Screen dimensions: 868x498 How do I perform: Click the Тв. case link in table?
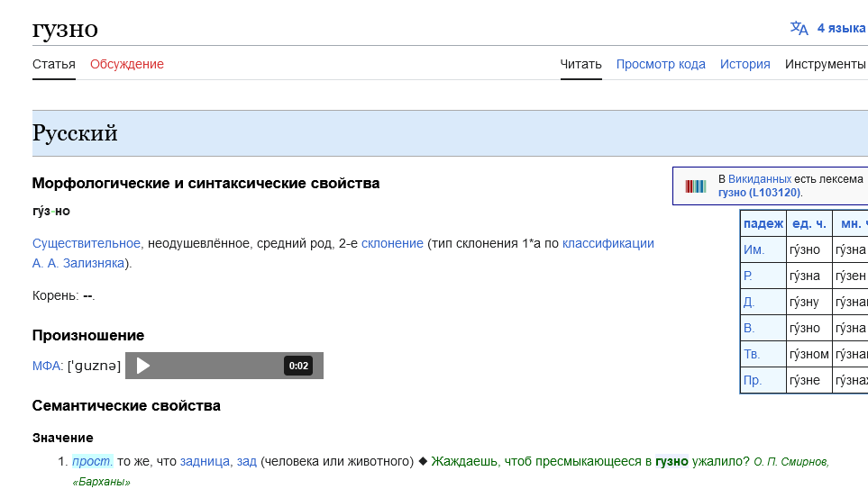[752, 354]
